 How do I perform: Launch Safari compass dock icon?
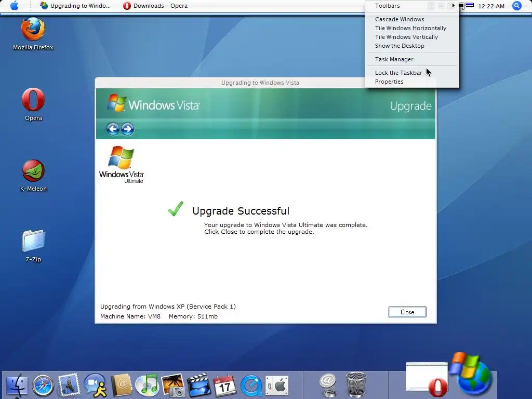click(43, 386)
